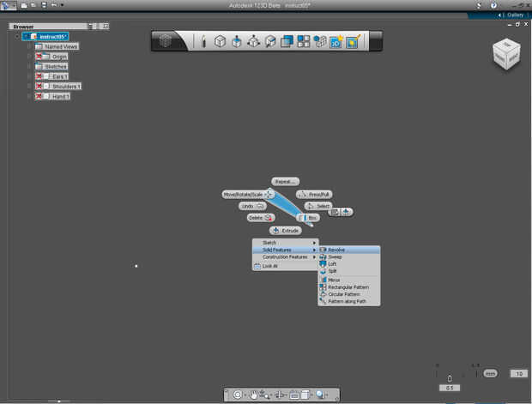Click the Select marking menu button
The height and width of the screenshot is (404, 532).
pos(317,206)
